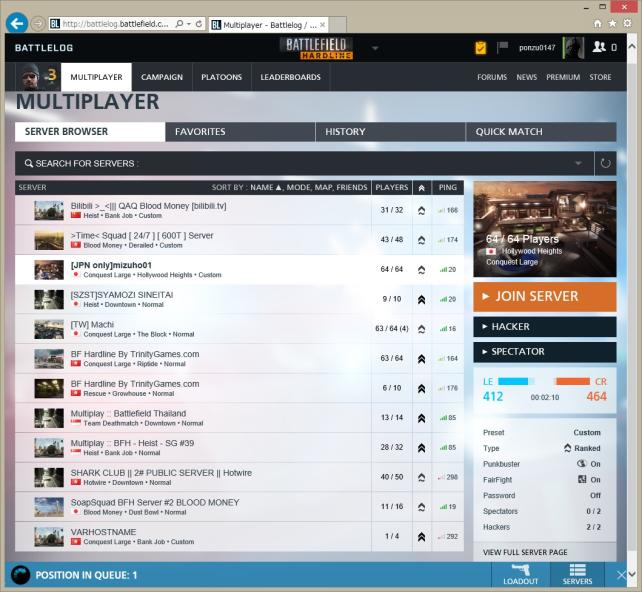Click the ranked icon in column header
The height and width of the screenshot is (592, 642).
click(422, 188)
